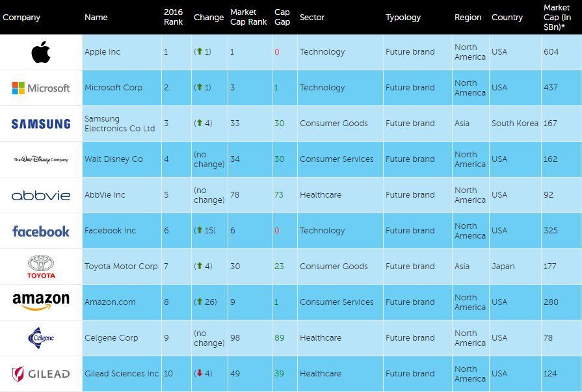Click the Company column header
This screenshot has height=392, width=582.
pos(22,18)
